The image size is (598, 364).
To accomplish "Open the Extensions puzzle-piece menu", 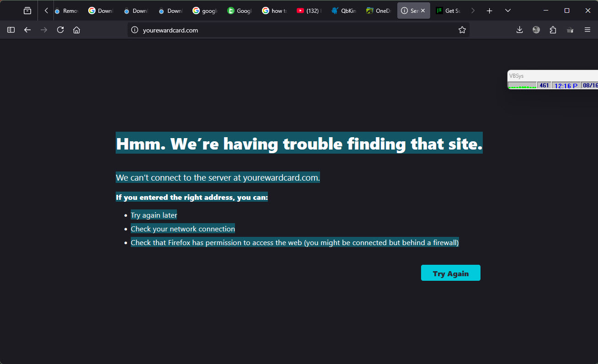I will (553, 30).
